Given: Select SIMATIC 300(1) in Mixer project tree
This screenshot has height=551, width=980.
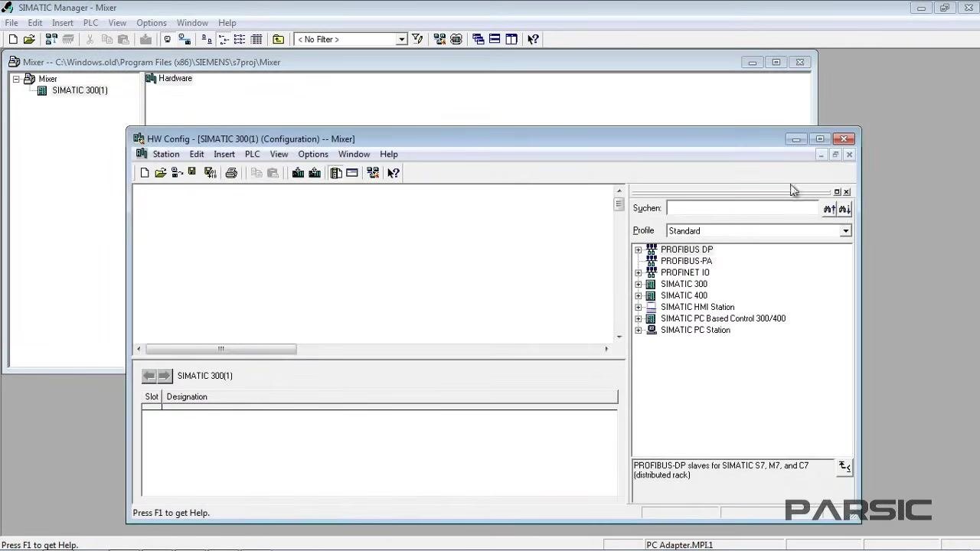Looking at the screenshot, I should 80,90.
